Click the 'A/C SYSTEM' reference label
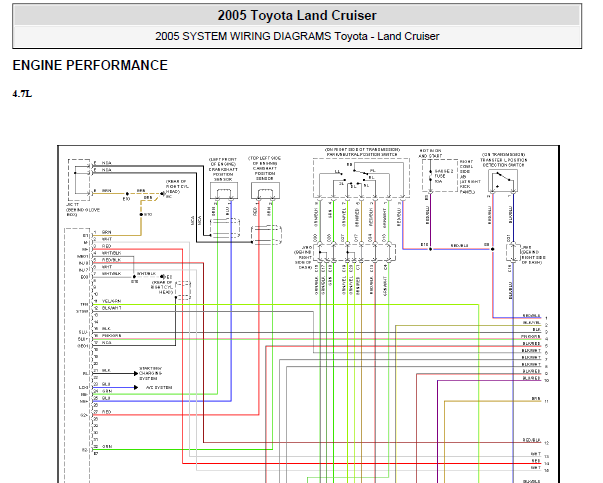Screen dimensions: 603x483 159,388
